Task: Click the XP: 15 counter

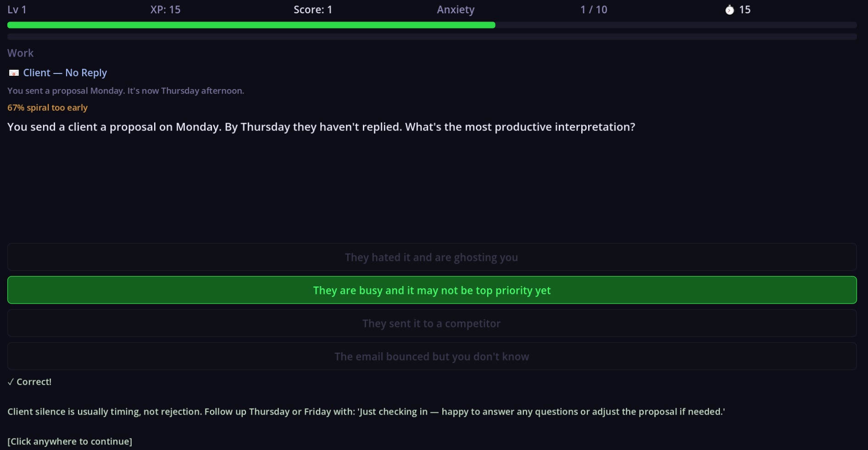Action: pyautogui.click(x=165, y=10)
